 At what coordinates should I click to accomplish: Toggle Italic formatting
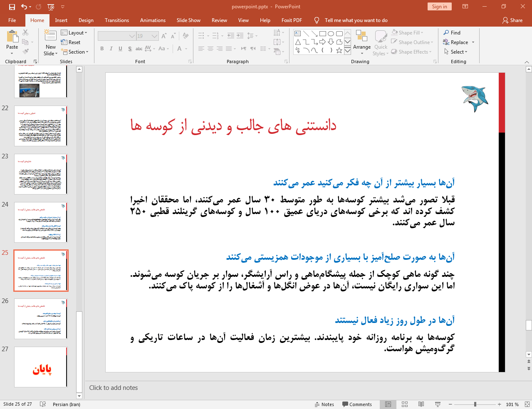(x=111, y=49)
